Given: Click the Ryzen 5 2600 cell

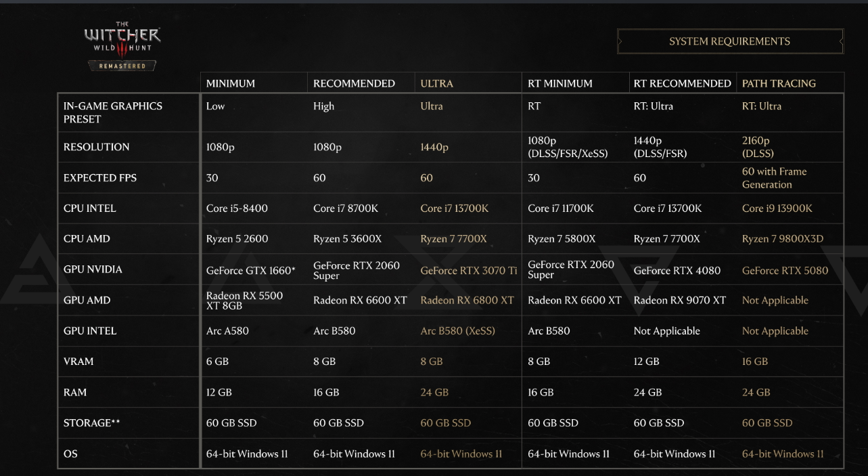Looking at the screenshot, I should coord(237,239).
